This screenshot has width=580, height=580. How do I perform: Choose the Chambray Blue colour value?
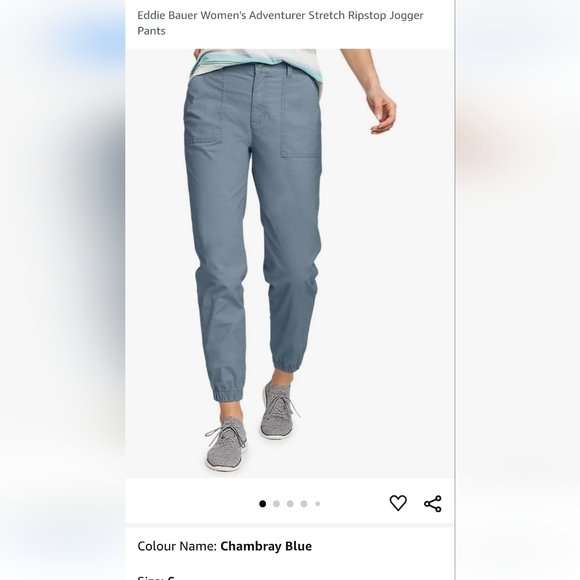coord(266,546)
